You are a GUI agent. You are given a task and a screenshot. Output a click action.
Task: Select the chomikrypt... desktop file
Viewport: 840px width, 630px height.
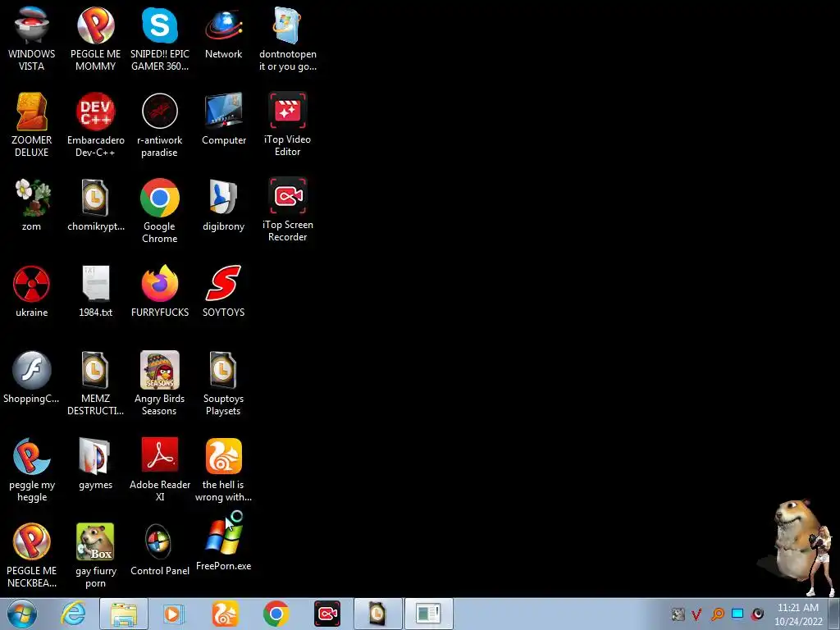coord(95,205)
